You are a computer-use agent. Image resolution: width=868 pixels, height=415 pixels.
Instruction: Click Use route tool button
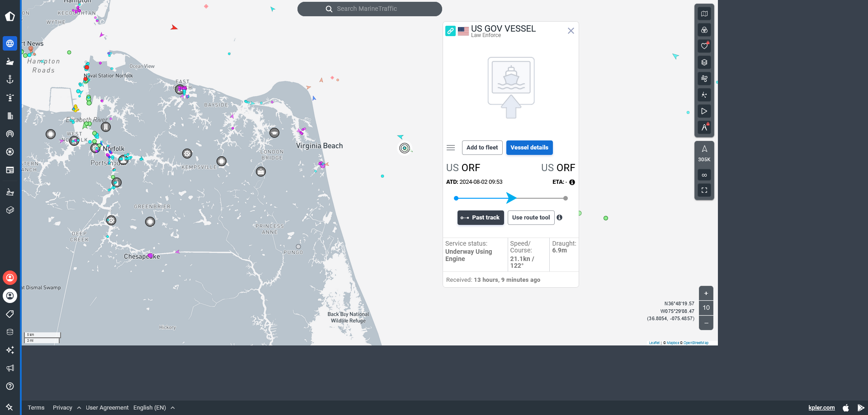(x=531, y=218)
